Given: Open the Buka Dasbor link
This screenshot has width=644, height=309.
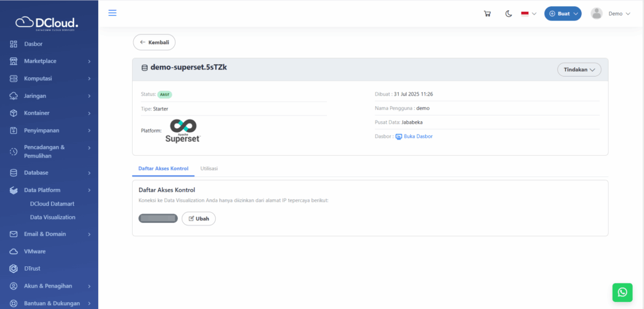Looking at the screenshot, I should click(x=418, y=136).
